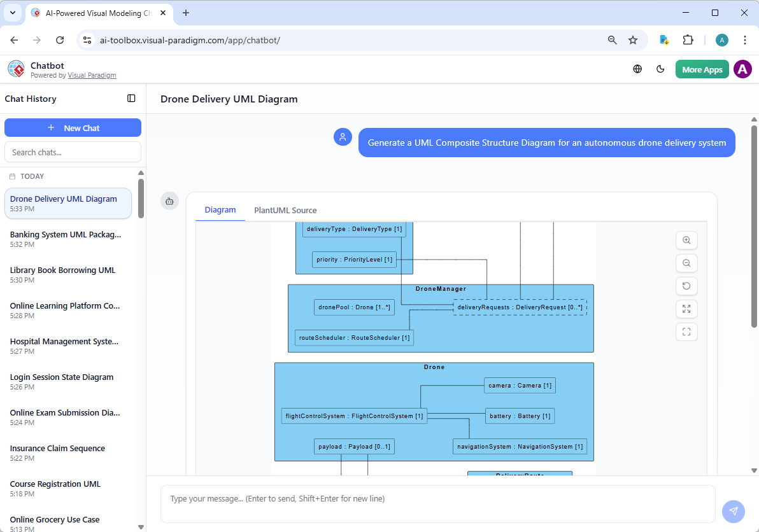Screen dimensions: 759x532
Task: Collapse the TODAY chat group
Action: 26,176
